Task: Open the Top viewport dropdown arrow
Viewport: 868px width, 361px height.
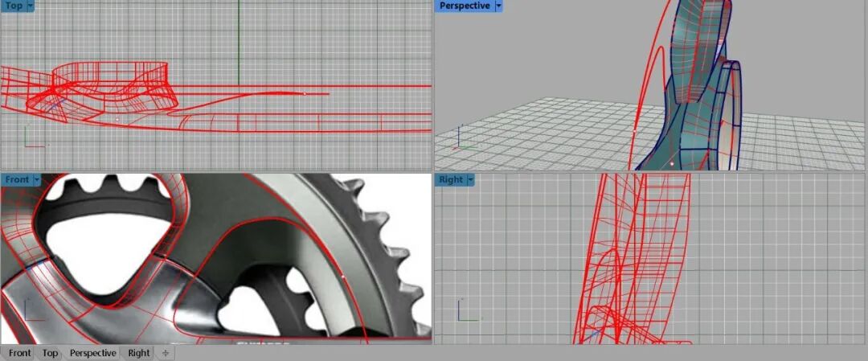Action: 30,6
